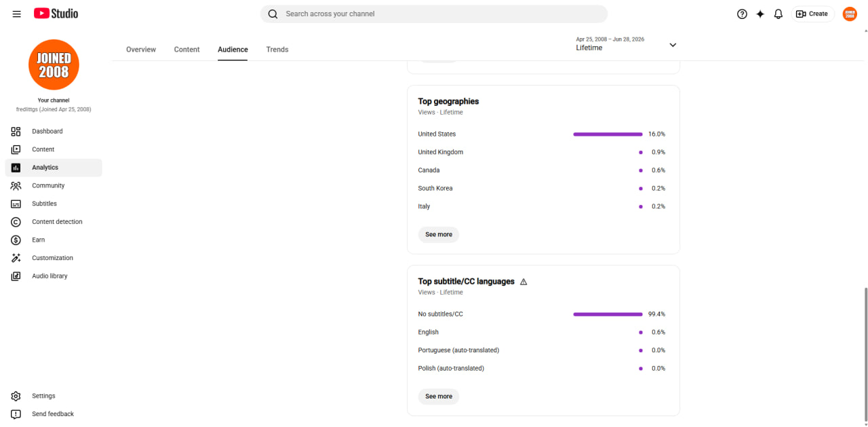
Task: Click the Customization magic wand icon
Action: (x=16, y=258)
